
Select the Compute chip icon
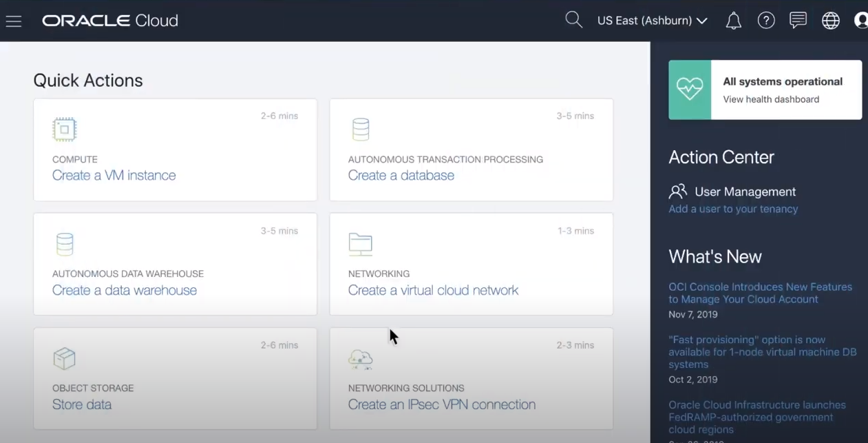coord(64,129)
